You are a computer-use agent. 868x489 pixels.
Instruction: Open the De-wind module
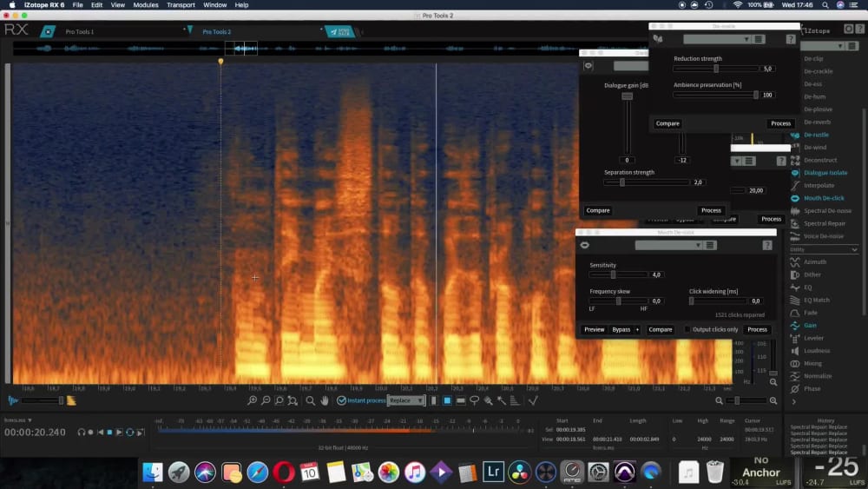click(x=815, y=148)
